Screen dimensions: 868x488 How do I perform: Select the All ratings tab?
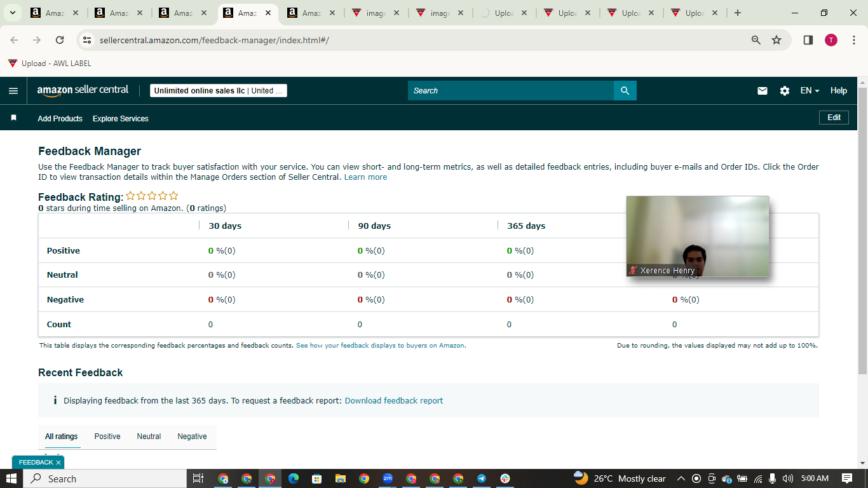tap(61, 437)
